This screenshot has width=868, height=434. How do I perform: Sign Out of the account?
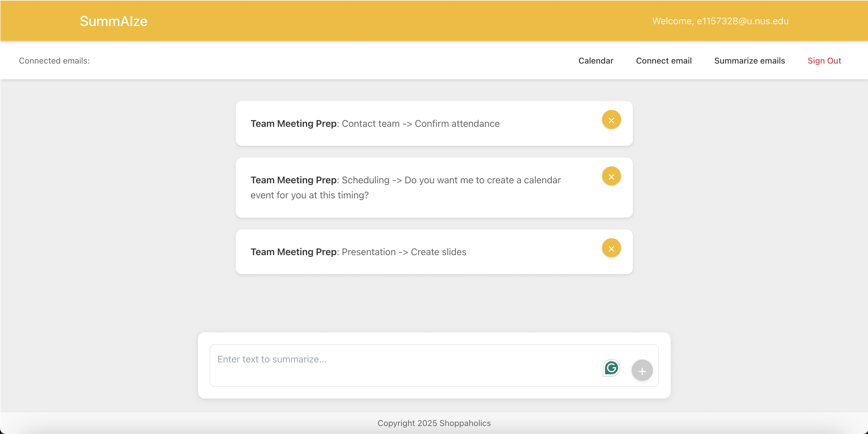coord(824,61)
